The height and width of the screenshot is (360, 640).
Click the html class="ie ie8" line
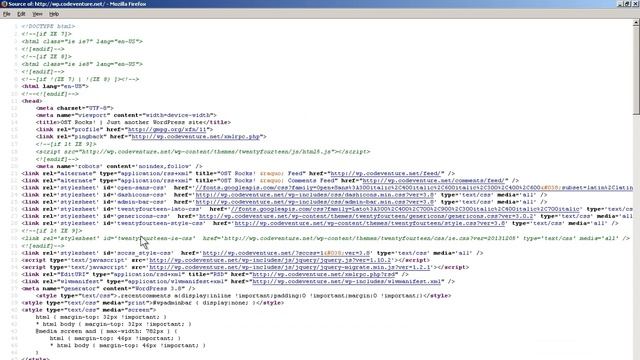point(82,64)
